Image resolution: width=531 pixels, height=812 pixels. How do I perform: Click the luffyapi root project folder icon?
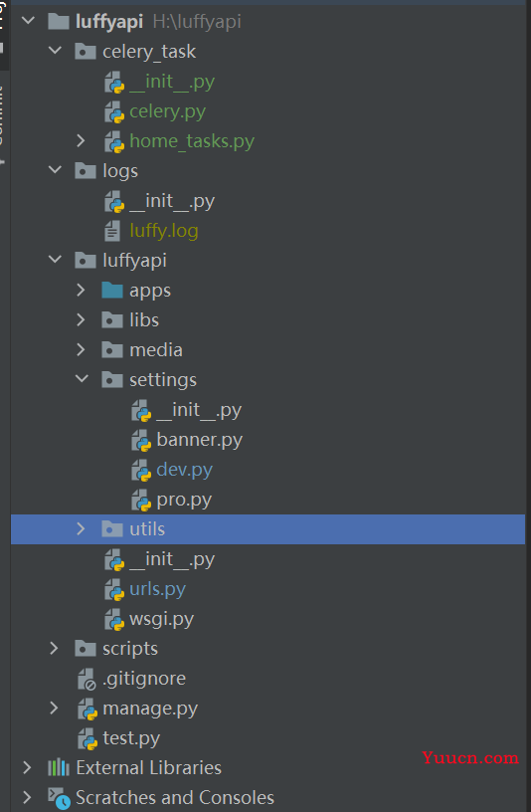coord(59,22)
